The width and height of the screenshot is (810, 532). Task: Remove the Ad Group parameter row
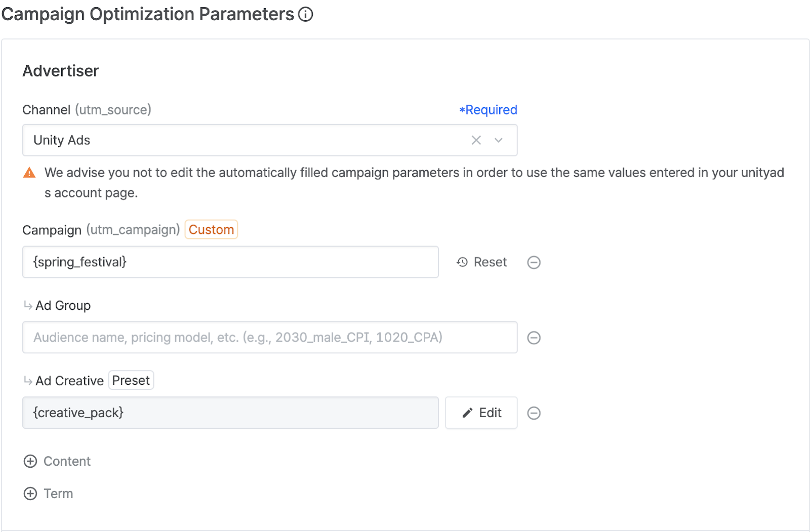tap(534, 338)
